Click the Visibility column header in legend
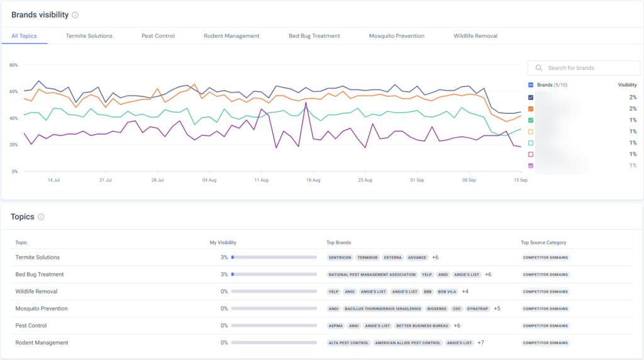The height and width of the screenshot is (360, 644). tap(627, 84)
